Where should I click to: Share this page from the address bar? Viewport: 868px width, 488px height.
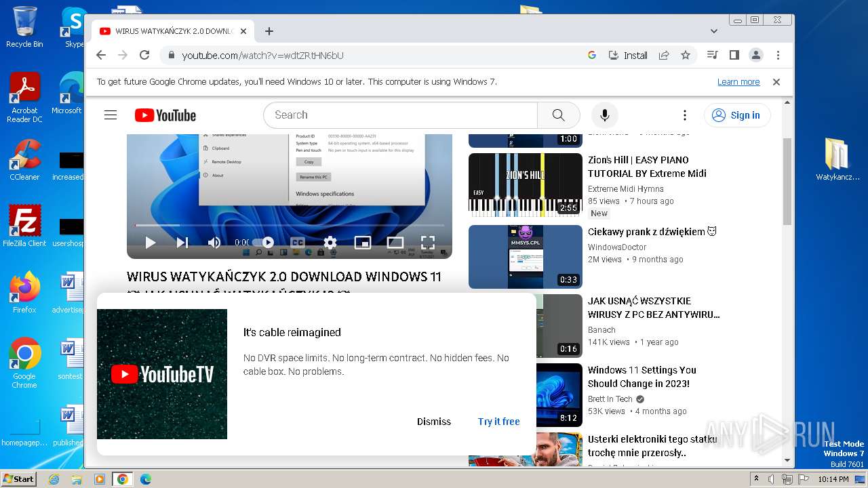coord(664,56)
